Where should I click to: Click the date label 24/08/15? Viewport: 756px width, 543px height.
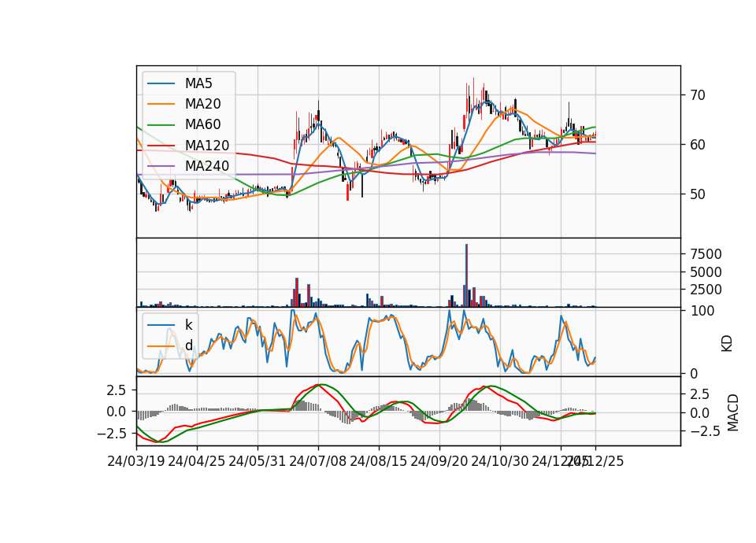pyautogui.click(x=379, y=462)
